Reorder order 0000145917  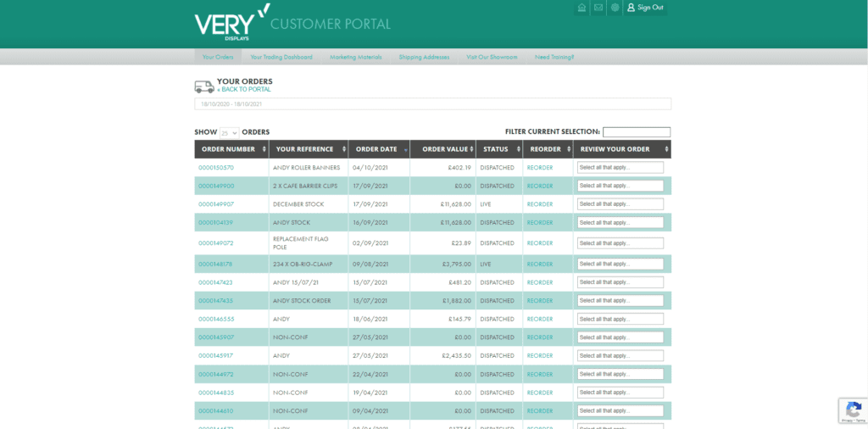[540, 355]
